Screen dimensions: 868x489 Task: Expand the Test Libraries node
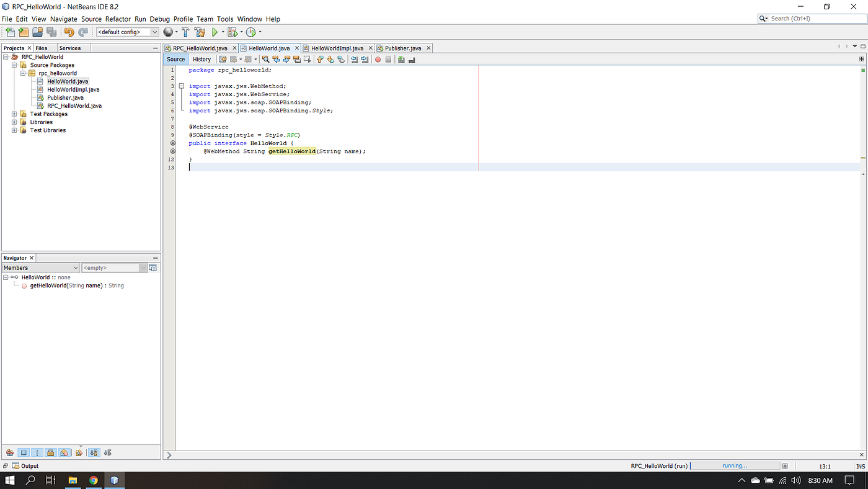click(x=14, y=130)
